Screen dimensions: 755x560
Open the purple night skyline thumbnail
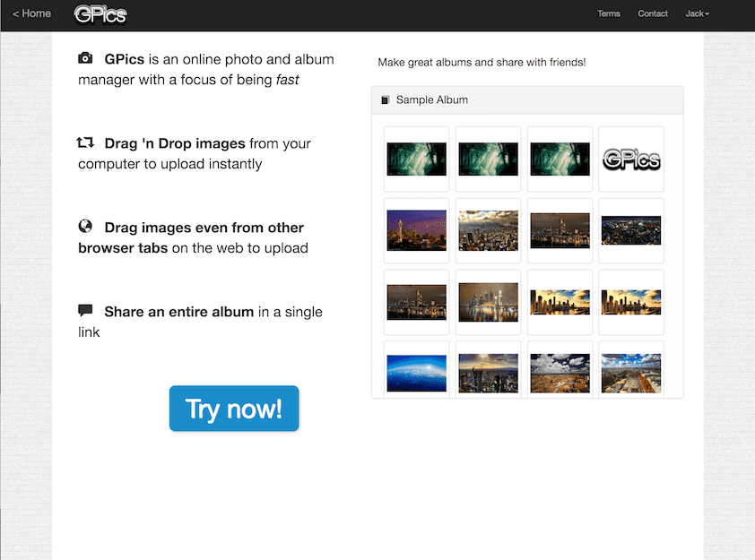(416, 230)
